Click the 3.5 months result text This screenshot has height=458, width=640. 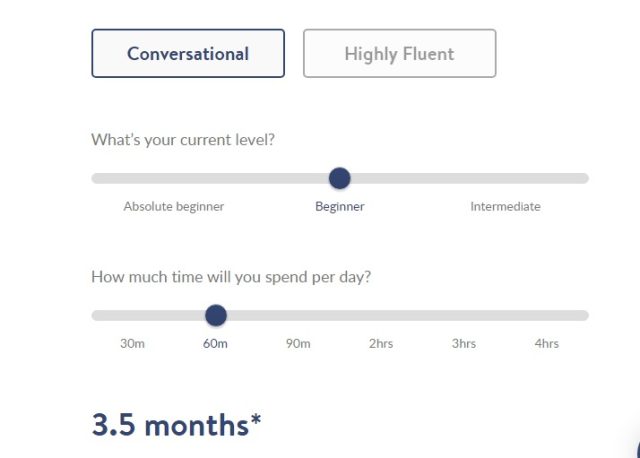(176, 425)
